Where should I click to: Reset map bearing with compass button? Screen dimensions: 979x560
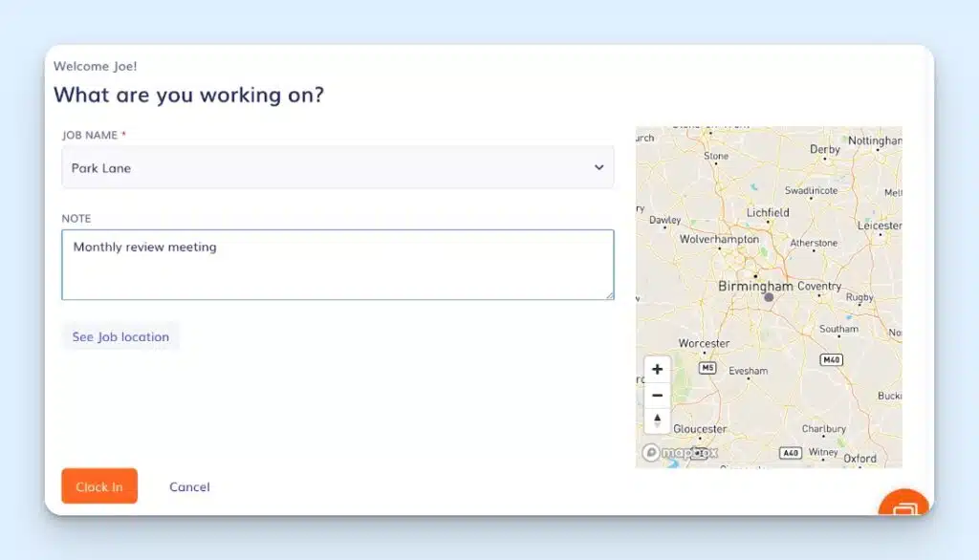[657, 420]
